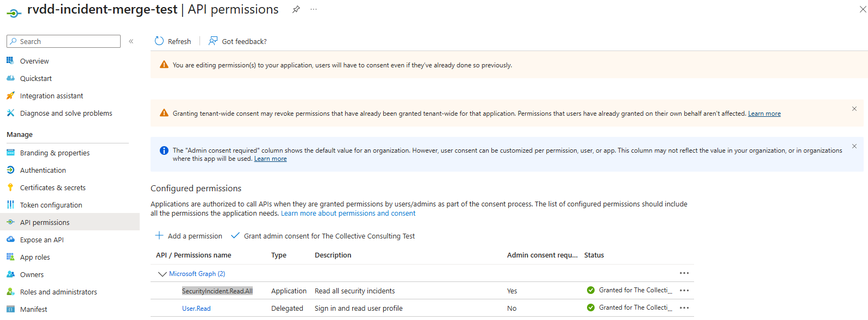Collapse the left navigation menu
This screenshot has height=320, width=868.
(x=131, y=41)
